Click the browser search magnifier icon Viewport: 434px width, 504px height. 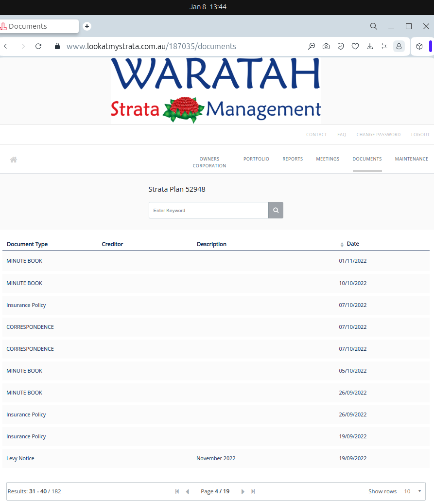tap(373, 26)
